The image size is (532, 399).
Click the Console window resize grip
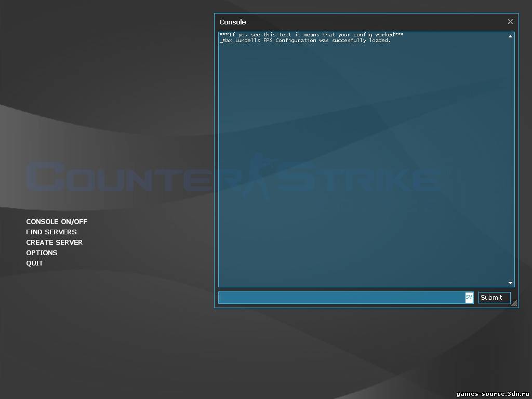[514, 303]
